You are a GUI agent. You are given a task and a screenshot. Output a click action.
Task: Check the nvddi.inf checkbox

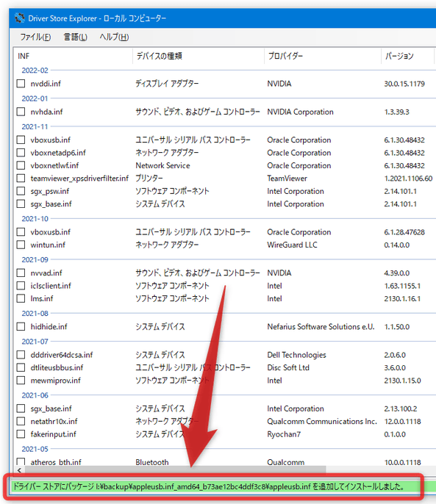(21, 84)
